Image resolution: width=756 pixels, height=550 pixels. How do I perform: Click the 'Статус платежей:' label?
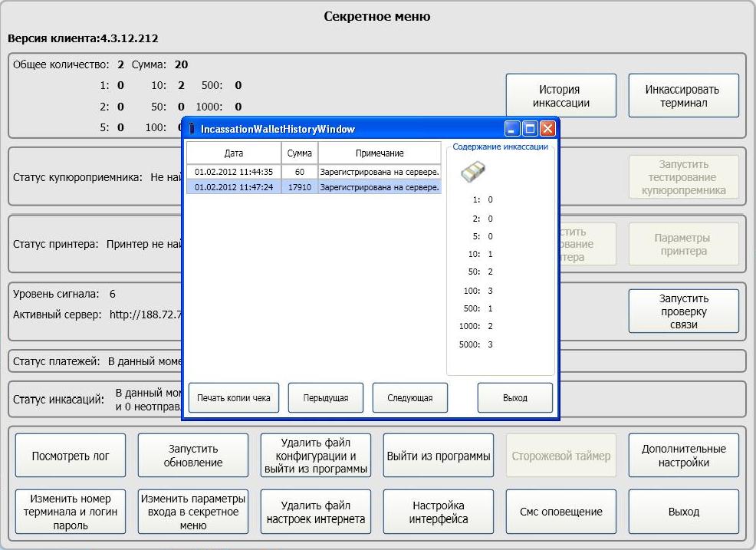click(x=56, y=361)
